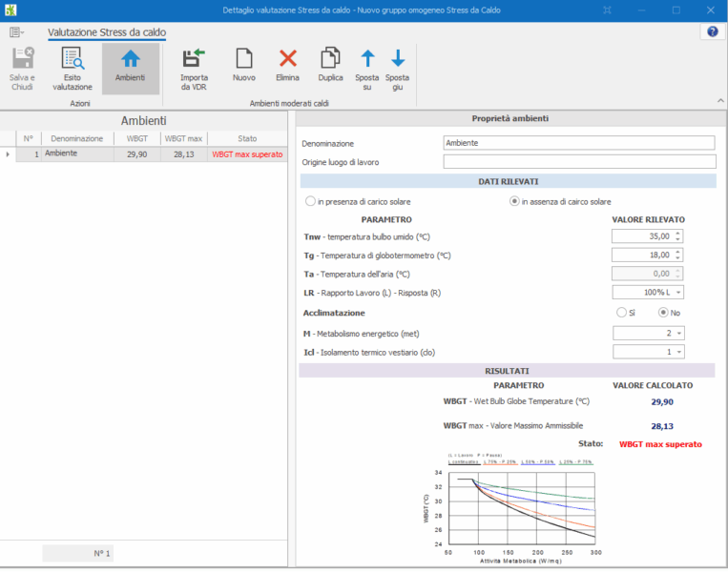Click RISULTATI section header
This screenshot has width=728, height=572.
point(507,371)
